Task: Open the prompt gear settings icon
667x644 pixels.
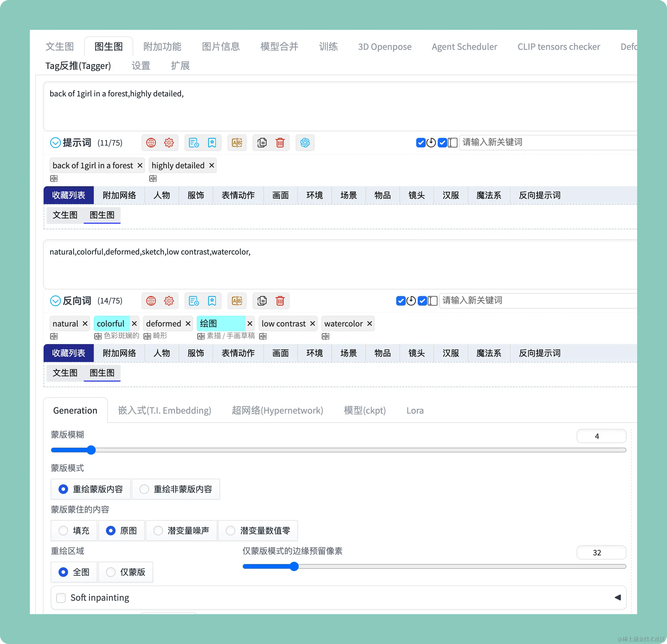Action: coord(169,143)
